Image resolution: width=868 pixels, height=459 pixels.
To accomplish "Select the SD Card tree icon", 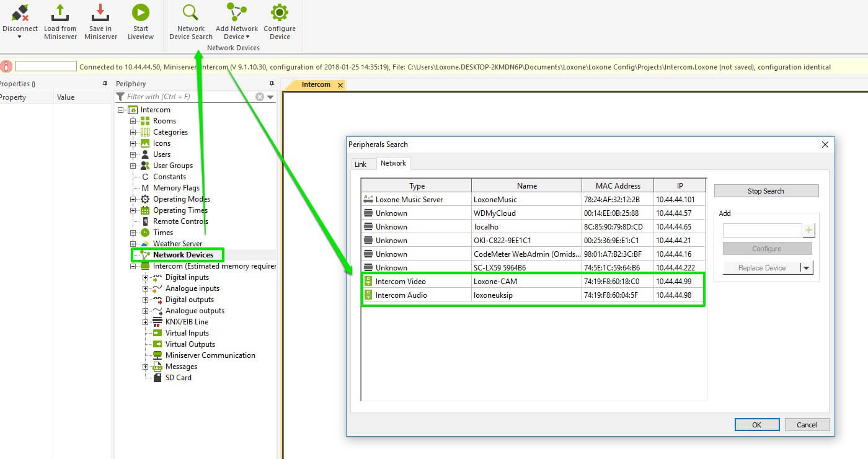I will 157,378.
